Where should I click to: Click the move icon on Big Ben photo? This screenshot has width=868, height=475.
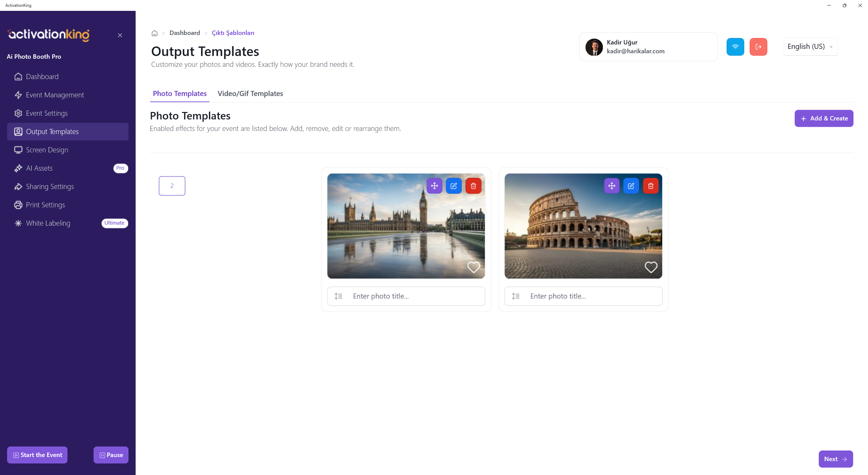(434, 186)
